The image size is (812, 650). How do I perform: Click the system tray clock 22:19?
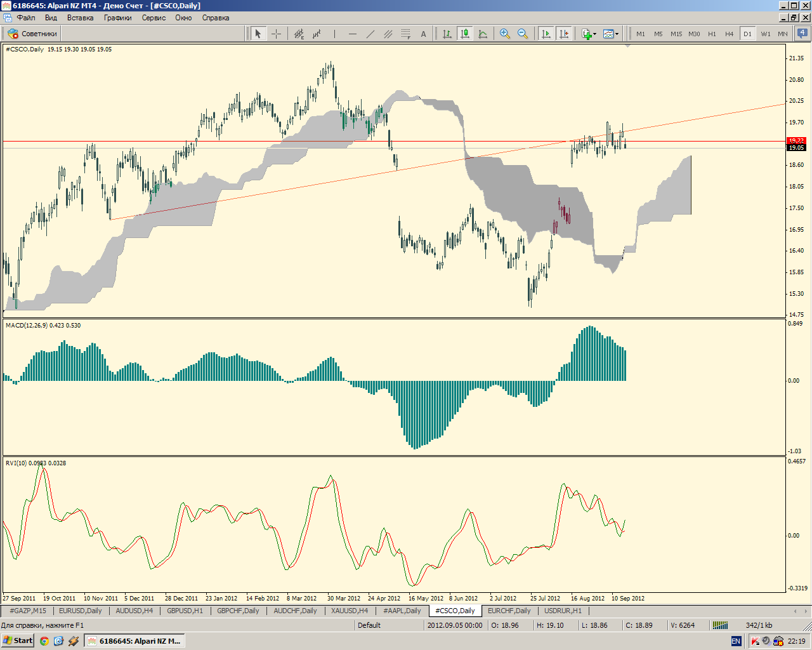click(797, 641)
